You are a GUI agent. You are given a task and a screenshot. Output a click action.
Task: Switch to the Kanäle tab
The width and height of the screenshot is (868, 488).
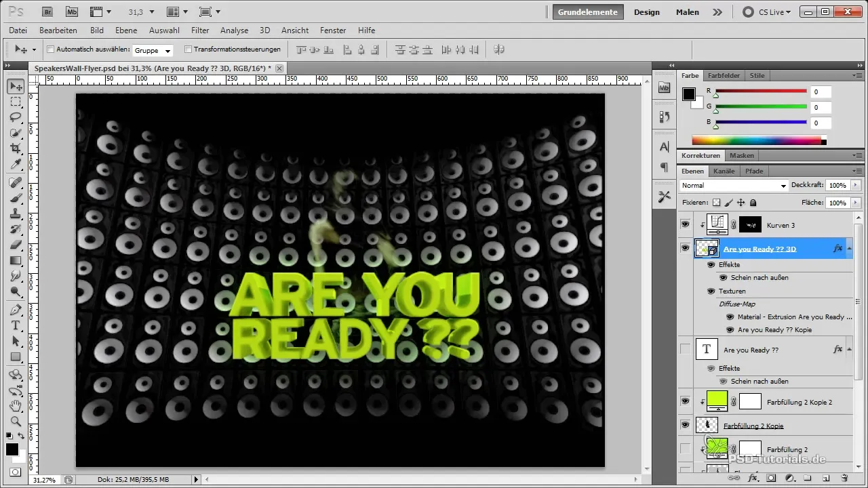[724, 171]
